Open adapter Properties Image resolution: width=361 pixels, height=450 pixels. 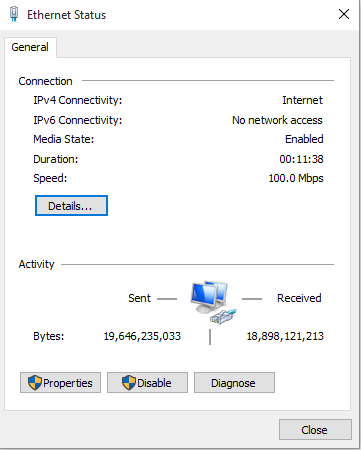click(60, 383)
